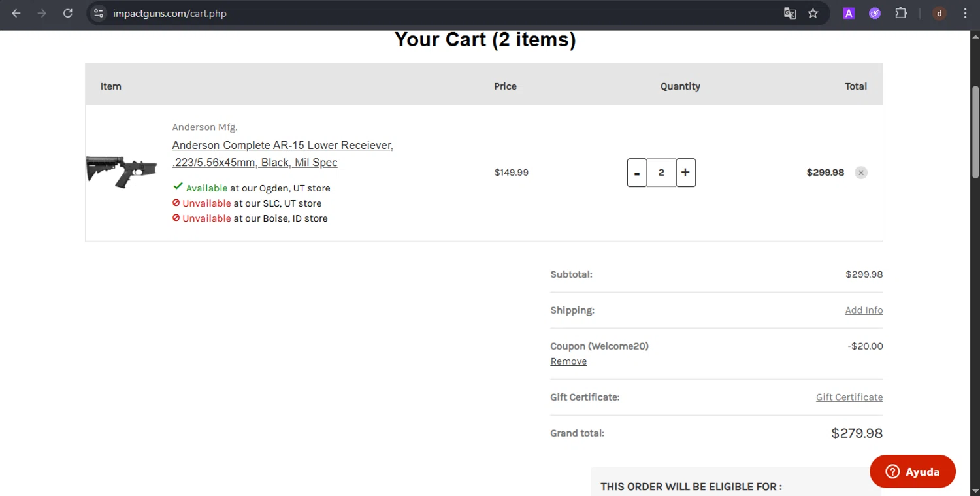Open site information icon in address bar
This screenshot has width=980, height=496.
point(99,13)
